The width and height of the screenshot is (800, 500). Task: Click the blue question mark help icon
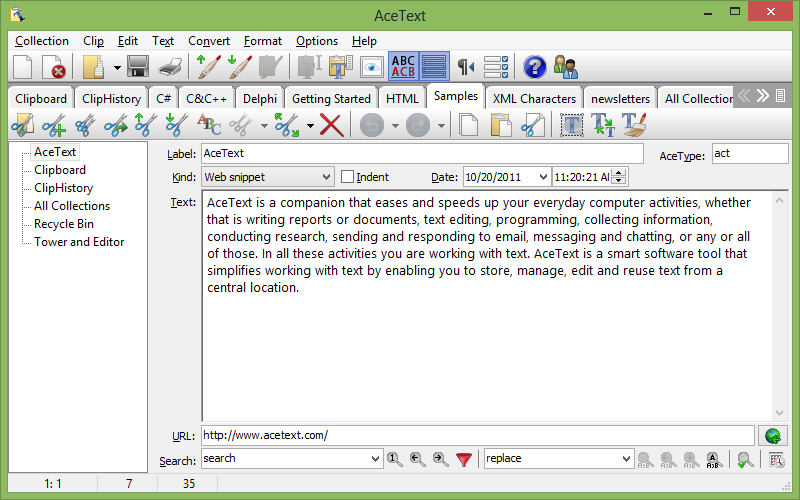click(534, 67)
